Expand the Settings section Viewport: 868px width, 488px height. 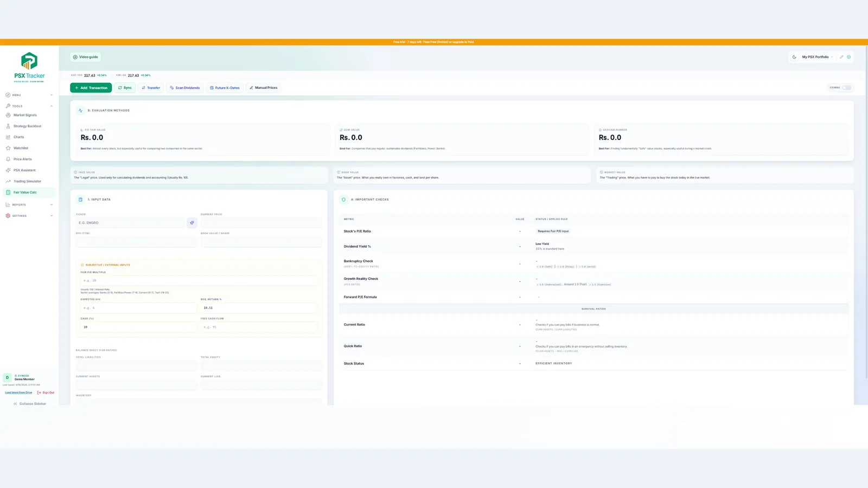29,216
